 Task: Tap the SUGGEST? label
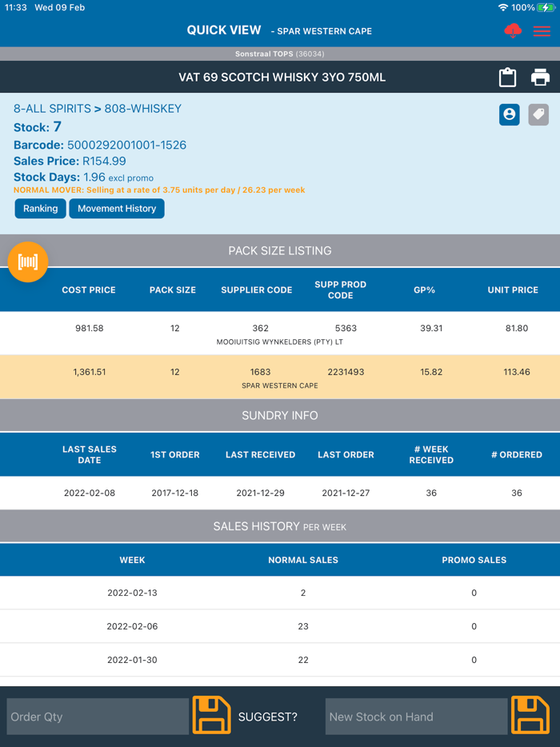[x=267, y=717]
